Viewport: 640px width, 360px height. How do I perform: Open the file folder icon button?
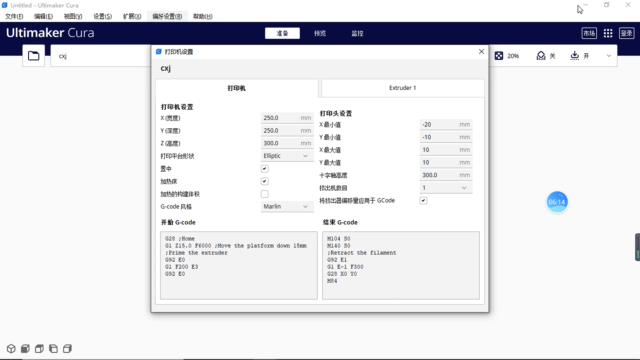pos(33,56)
